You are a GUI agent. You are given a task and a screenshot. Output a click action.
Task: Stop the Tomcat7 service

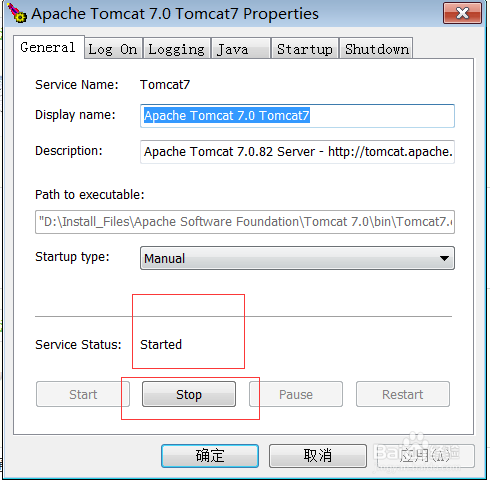click(189, 394)
